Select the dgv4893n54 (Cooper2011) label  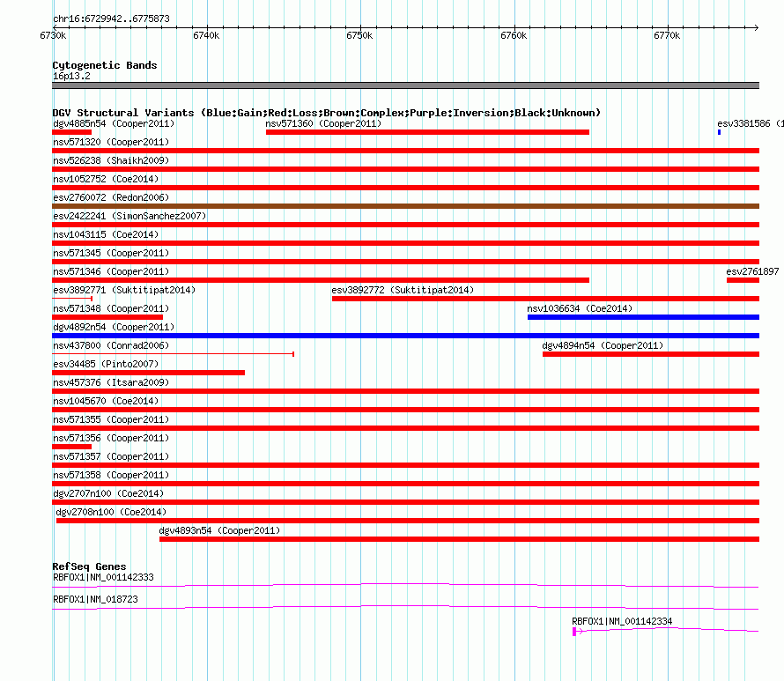point(219,530)
